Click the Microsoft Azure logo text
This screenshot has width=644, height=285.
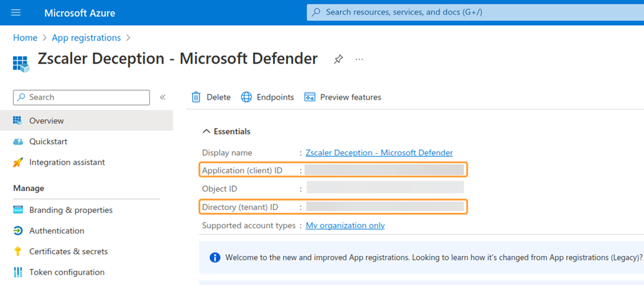(80, 13)
